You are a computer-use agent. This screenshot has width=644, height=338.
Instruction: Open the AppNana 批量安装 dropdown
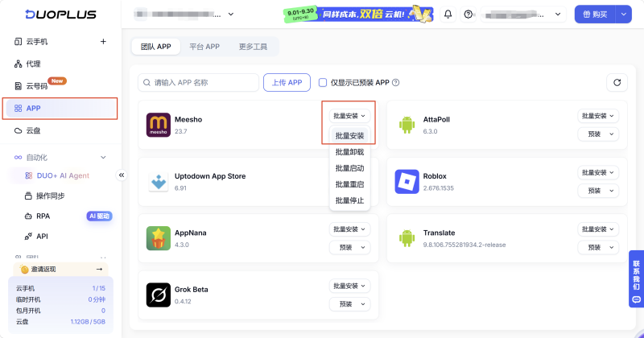tap(349, 229)
